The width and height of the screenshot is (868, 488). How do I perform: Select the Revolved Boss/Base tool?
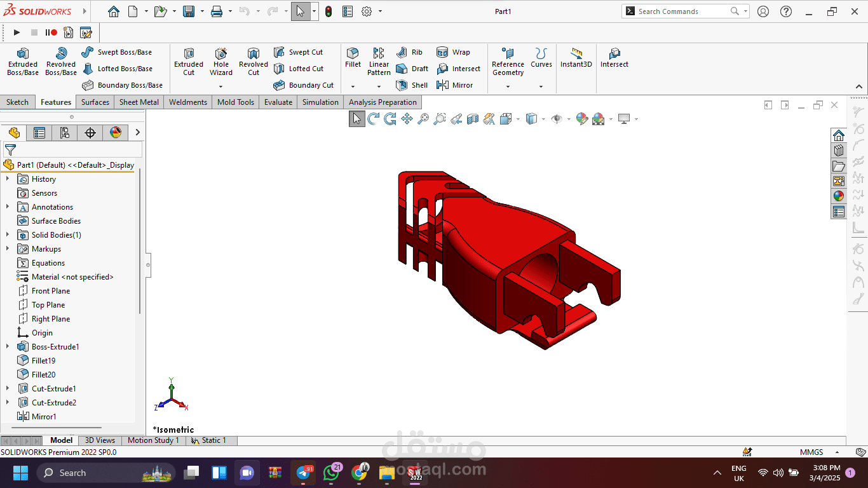point(61,62)
